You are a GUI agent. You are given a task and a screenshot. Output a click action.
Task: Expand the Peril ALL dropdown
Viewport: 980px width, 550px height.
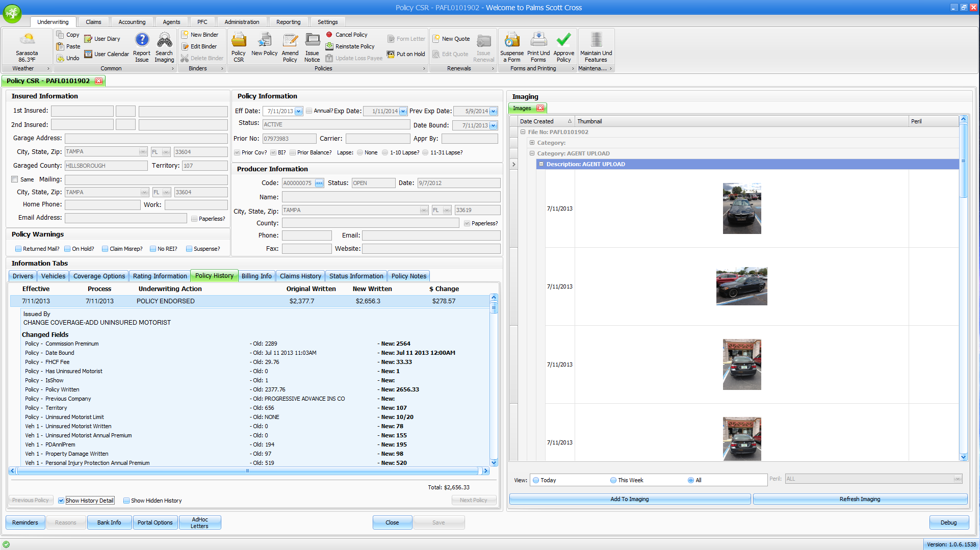[957, 479]
